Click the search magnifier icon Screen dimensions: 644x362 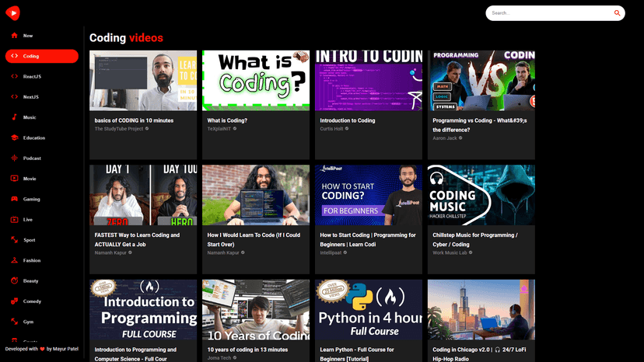(617, 13)
